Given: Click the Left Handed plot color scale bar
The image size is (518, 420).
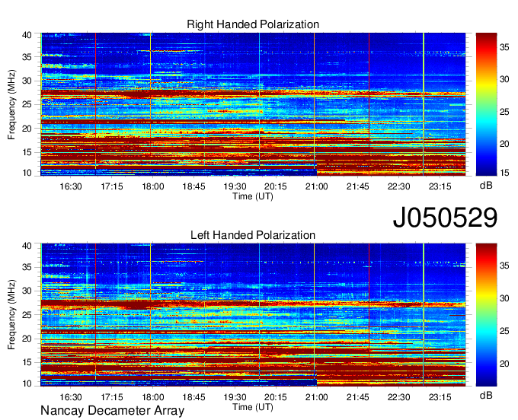Looking at the screenshot, I should [486, 315].
